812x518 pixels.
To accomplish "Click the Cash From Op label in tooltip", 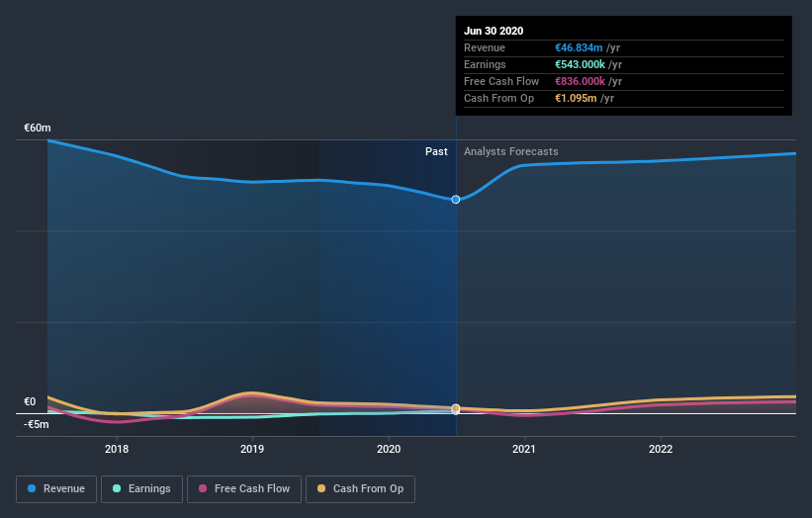I will (x=498, y=98).
